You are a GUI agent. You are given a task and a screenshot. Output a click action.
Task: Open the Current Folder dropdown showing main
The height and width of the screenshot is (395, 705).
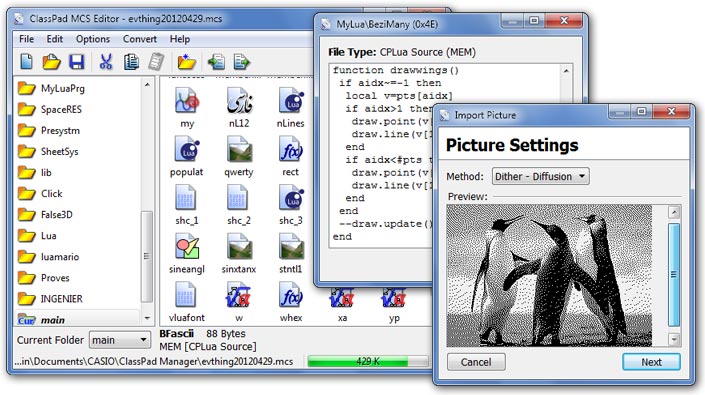tap(120, 340)
